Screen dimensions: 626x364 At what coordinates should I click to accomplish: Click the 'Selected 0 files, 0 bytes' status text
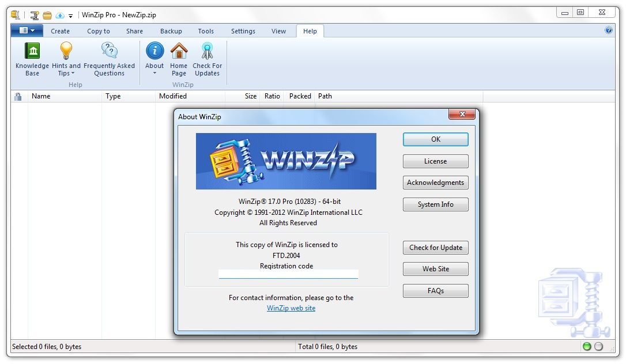tap(47, 347)
